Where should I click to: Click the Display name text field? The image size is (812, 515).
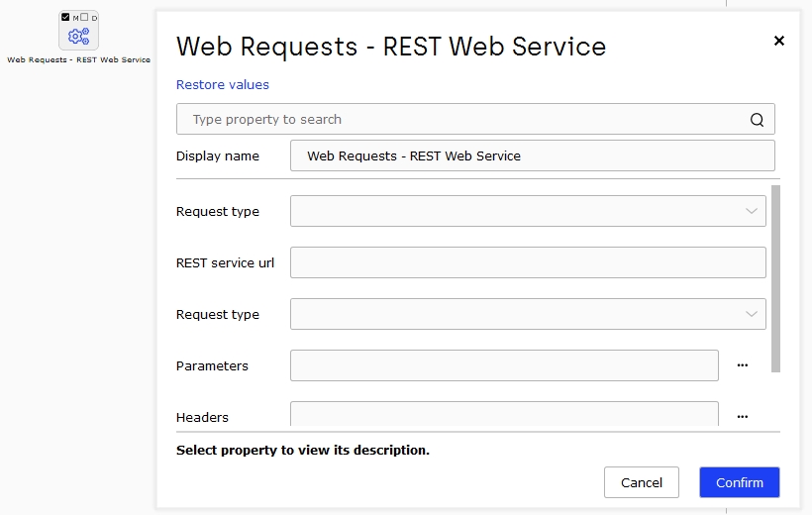pyautogui.click(x=533, y=155)
